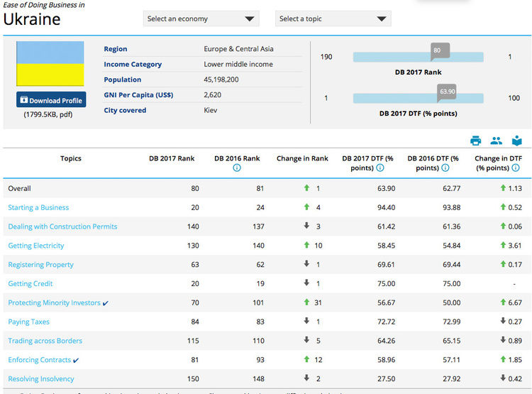
Task: Click the up arrow beside 6.67 DTF change
Action: [x=503, y=302]
